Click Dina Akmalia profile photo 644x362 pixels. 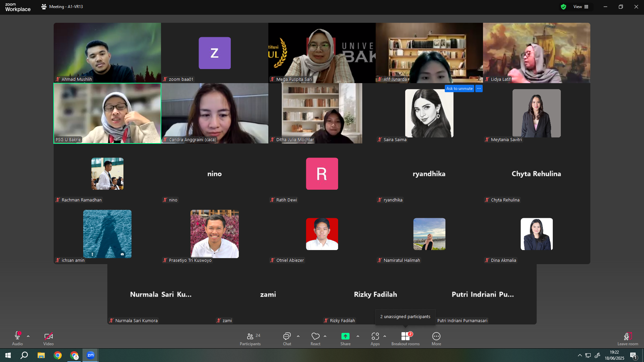[537, 234]
